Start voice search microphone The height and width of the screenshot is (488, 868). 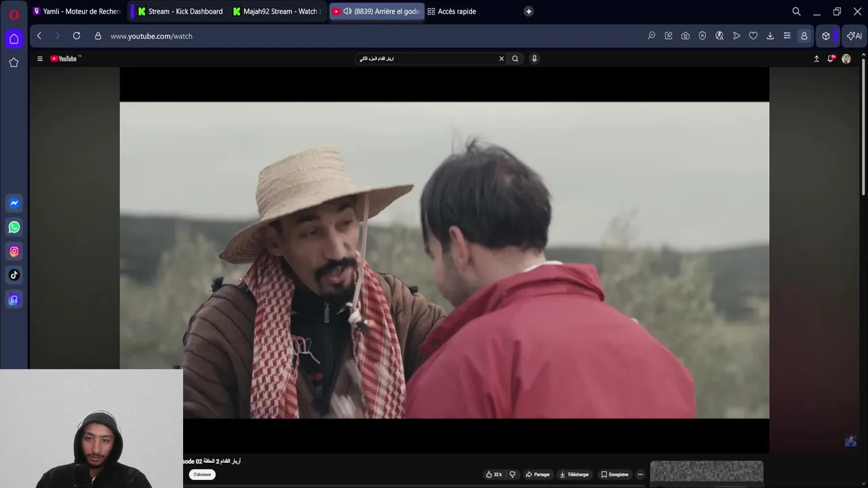coord(534,59)
